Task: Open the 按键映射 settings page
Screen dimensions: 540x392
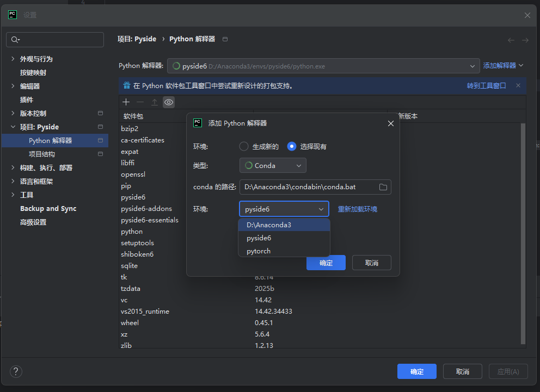Action: [33, 72]
